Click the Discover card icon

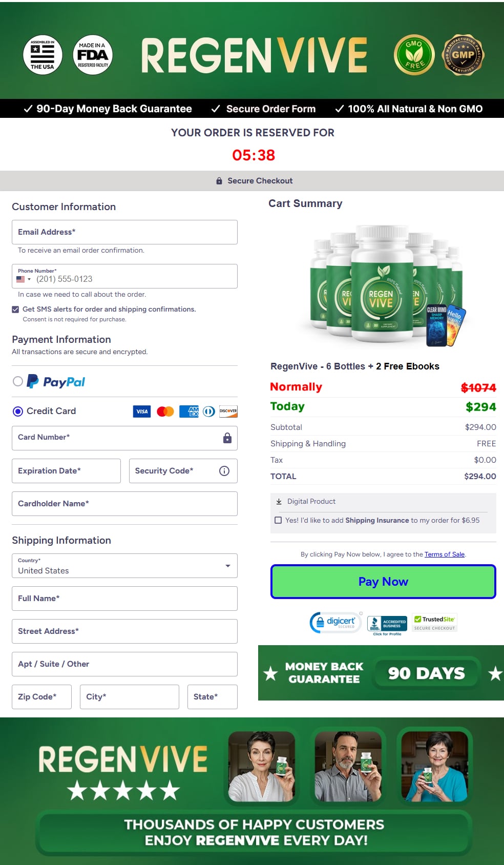[x=228, y=411]
